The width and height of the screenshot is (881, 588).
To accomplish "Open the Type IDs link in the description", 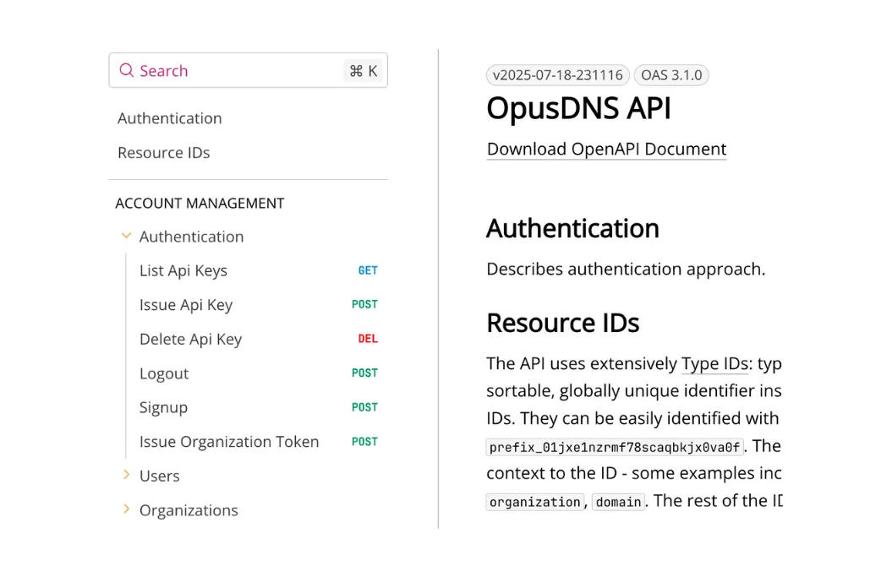I will 714,364.
